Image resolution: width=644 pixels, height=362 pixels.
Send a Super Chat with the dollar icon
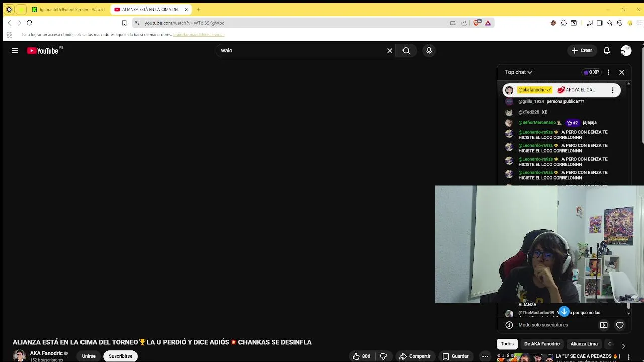point(604,325)
